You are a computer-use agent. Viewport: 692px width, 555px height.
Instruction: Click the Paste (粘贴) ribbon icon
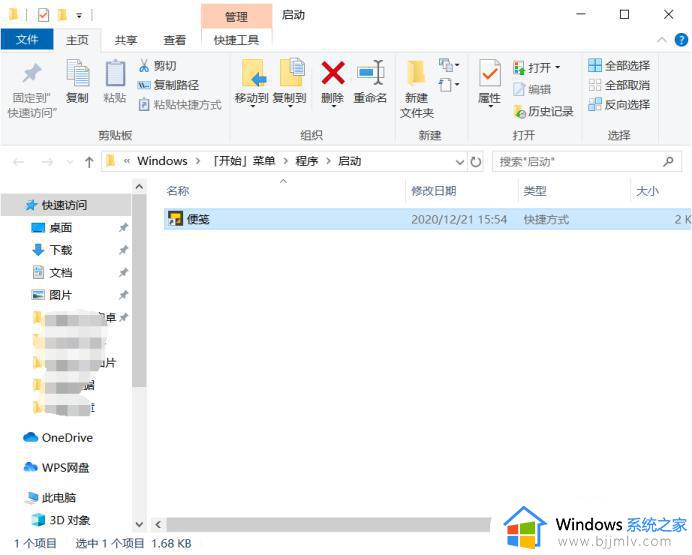(x=115, y=73)
